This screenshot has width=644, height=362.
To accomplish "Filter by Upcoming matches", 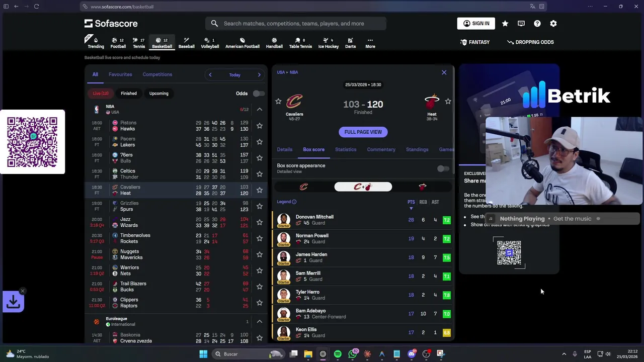I will click(158, 94).
